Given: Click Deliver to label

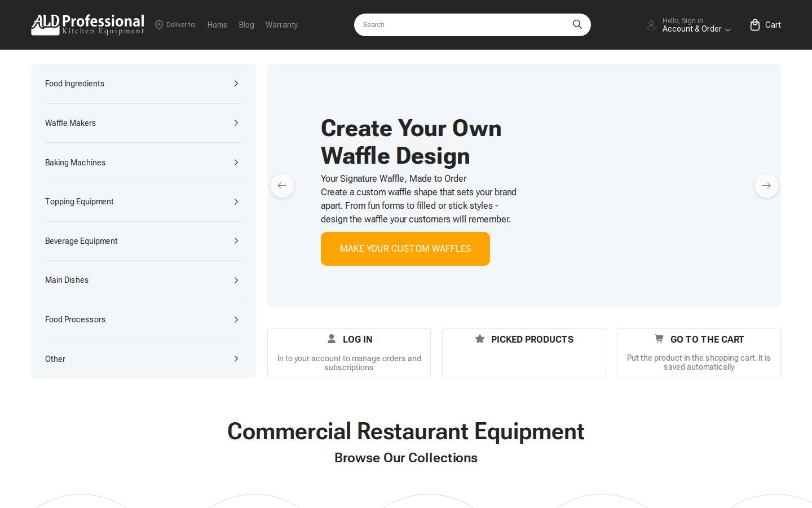Looking at the screenshot, I should (181, 25).
